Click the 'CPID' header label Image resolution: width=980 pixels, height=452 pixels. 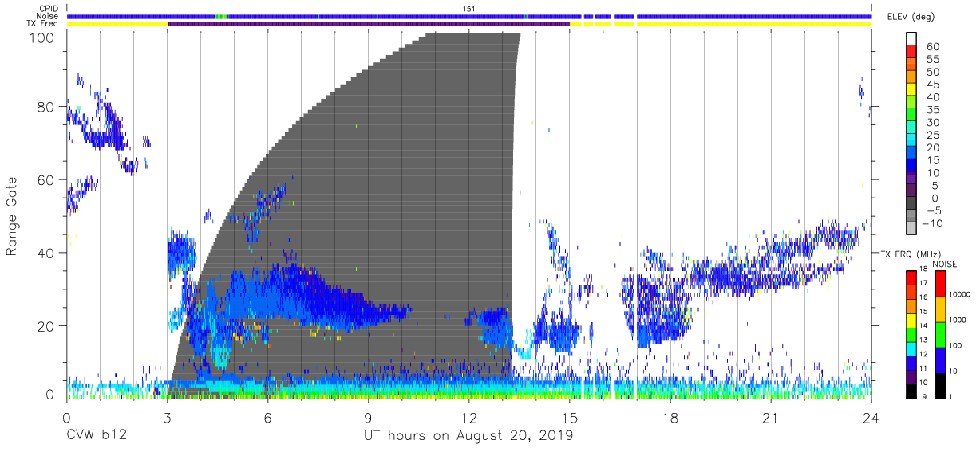50,9
